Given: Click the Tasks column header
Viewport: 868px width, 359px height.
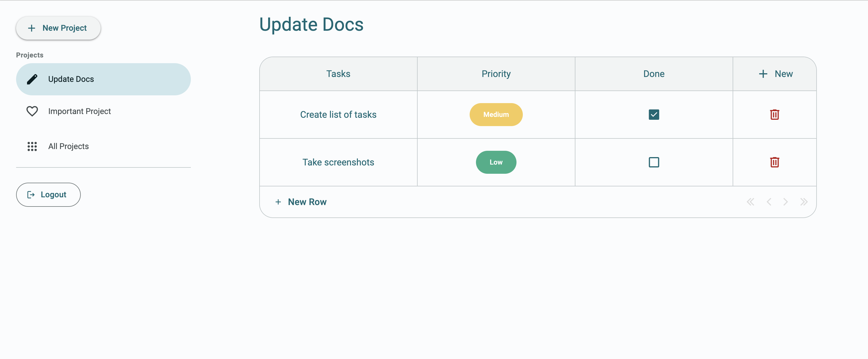Looking at the screenshot, I should click(x=338, y=74).
